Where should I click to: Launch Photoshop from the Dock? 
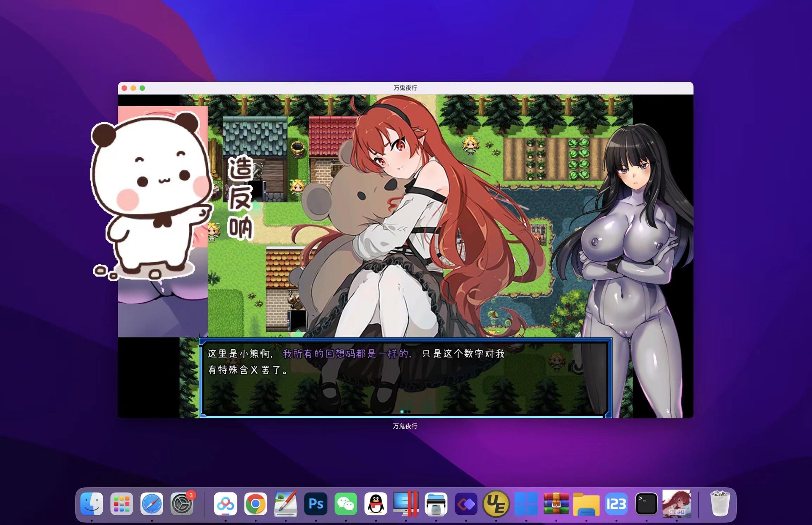point(316,504)
